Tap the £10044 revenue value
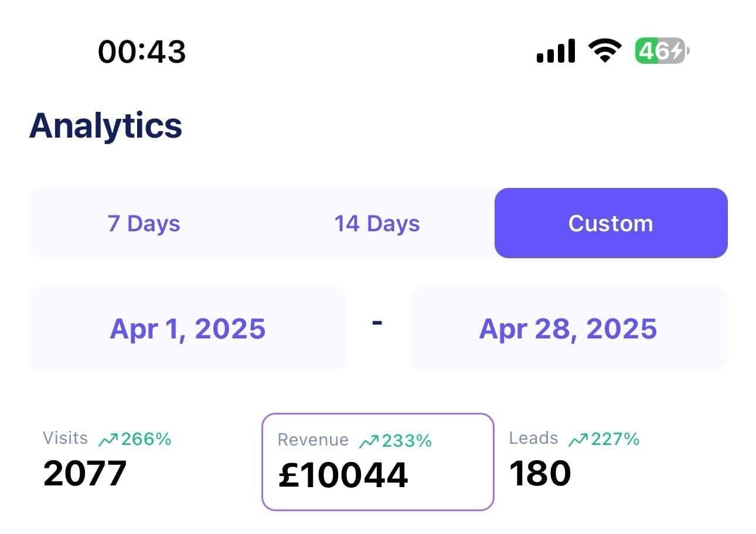This screenshot has width=756, height=534. (343, 475)
